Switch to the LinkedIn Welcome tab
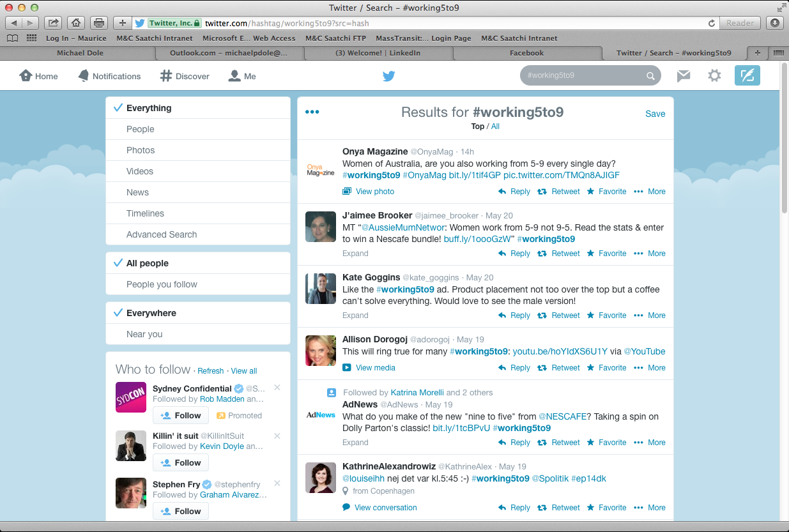This screenshot has width=789, height=532. click(x=378, y=53)
